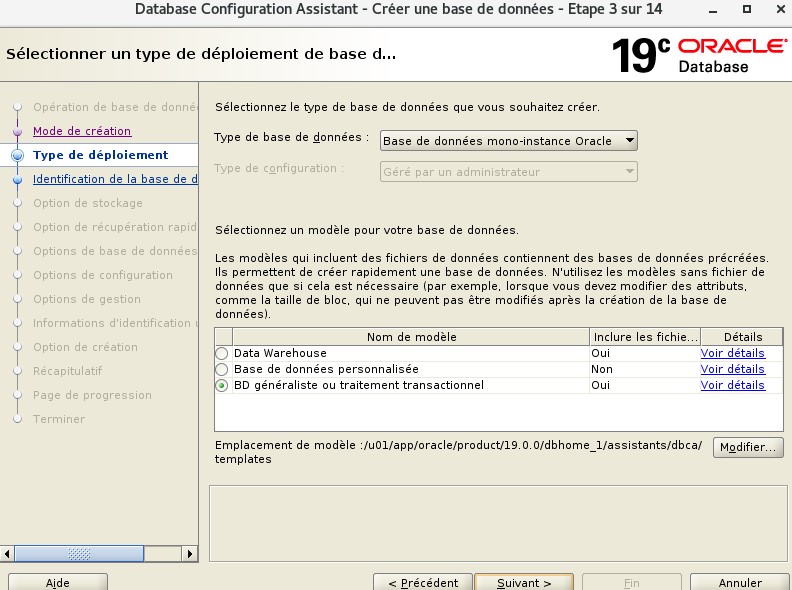Open help with the Aide button

pos(58,582)
